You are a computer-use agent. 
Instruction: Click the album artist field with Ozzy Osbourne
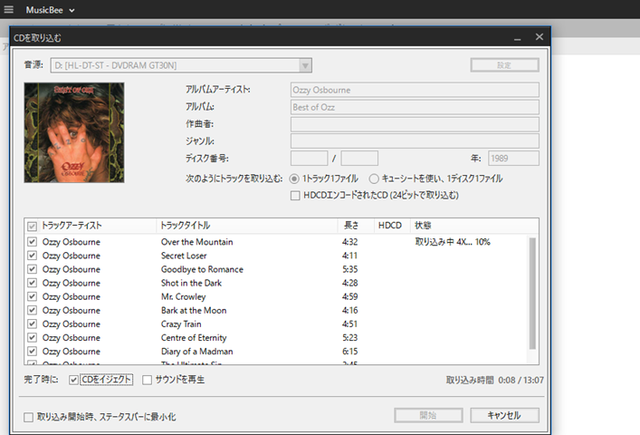tap(415, 90)
